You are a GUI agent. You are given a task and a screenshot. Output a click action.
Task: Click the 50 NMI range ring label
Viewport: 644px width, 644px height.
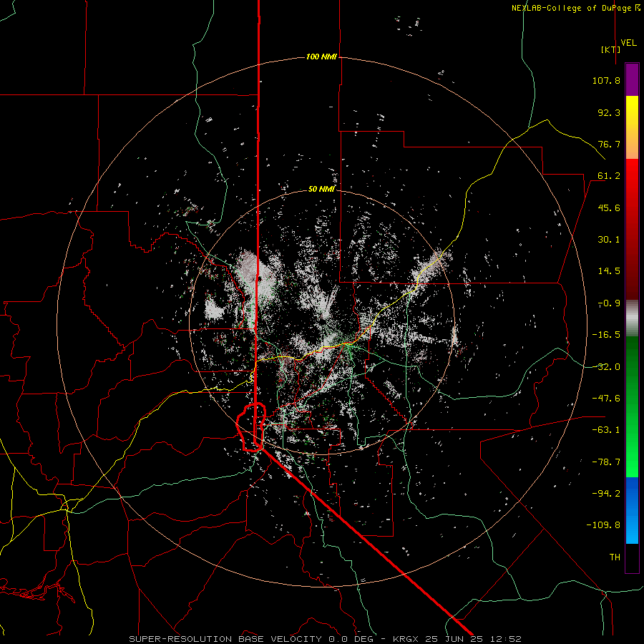pyautogui.click(x=321, y=190)
